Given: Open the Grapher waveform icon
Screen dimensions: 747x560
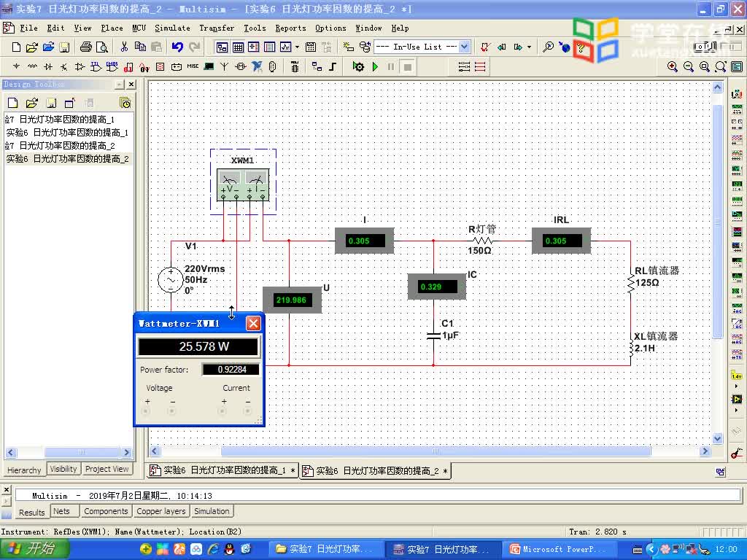Looking at the screenshot, I should pyautogui.click(x=285, y=47).
